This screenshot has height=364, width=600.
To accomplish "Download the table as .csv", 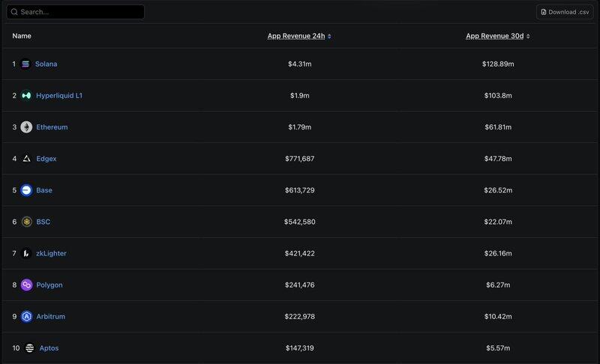I will point(565,12).
